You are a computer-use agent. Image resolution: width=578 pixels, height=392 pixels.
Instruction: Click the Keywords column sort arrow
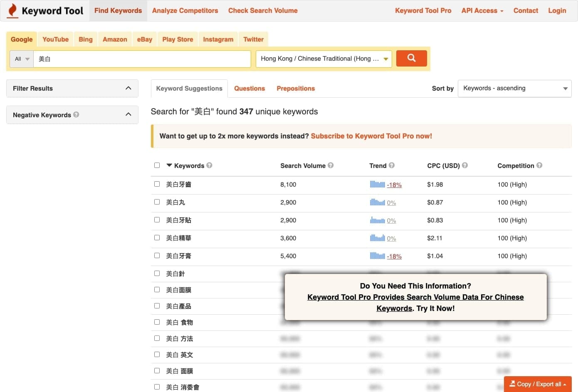point(169,165)
